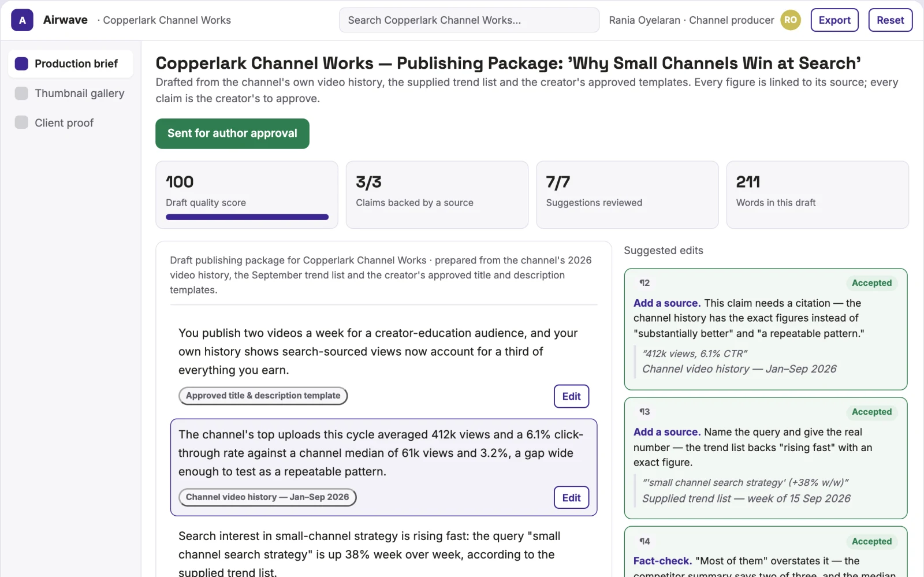Click the Rania Oyelaran · Channel producer label

[691, 20]
